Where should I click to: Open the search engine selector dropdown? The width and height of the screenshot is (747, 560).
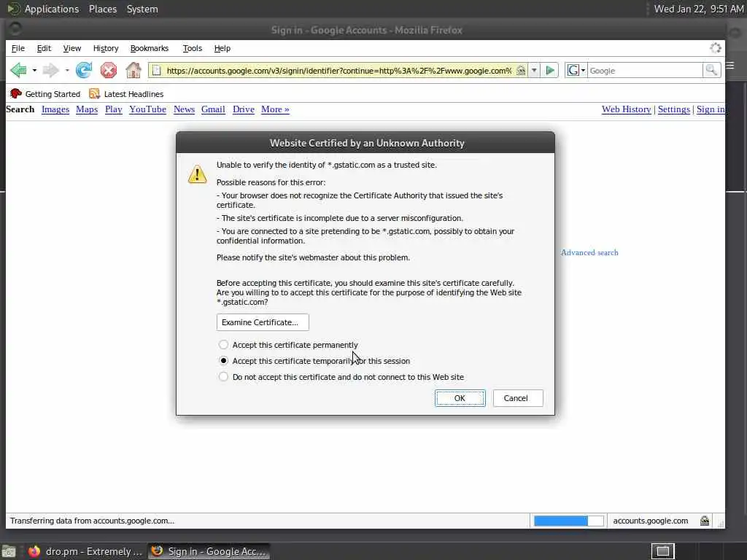tap(576, 71)
